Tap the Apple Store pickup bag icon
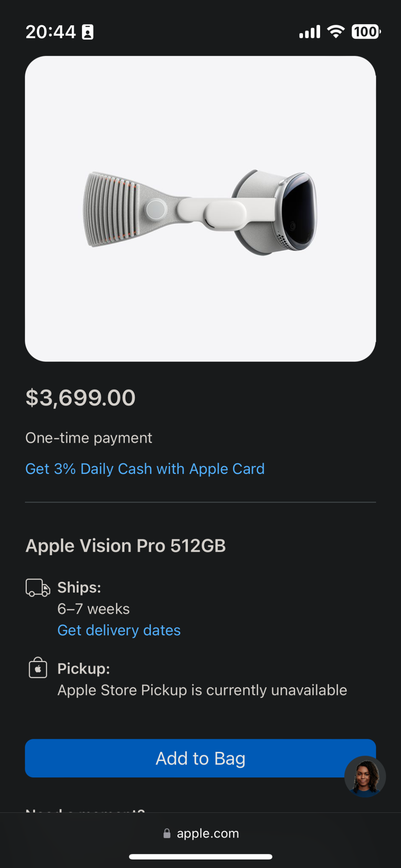The image size is (401, 868). (x=38, y=668)
